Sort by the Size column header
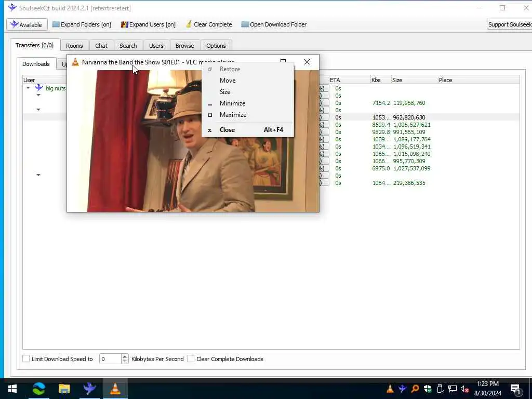The width and height of the screenshot is (532, 399). 414,80
